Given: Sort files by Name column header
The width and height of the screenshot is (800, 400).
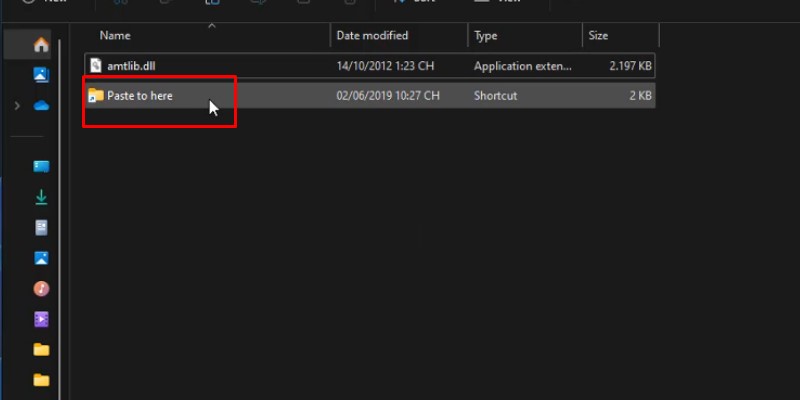Looking at the screenshot, I should point(116,36).
